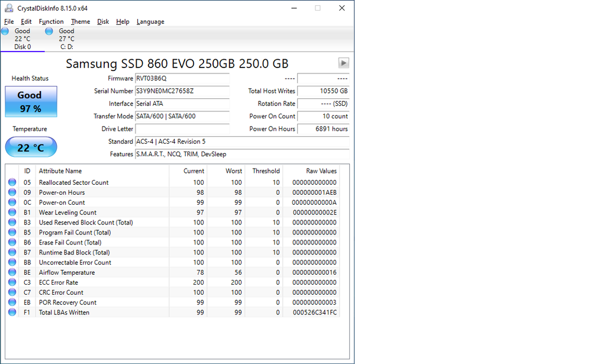Open the Function menu
606x364 pixels.
(51, 22)
